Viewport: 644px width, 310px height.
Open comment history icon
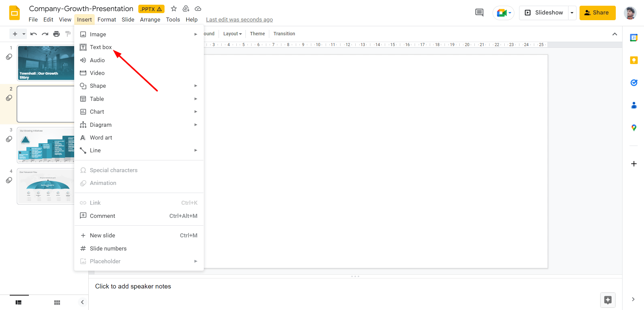(x=479, y=13)
